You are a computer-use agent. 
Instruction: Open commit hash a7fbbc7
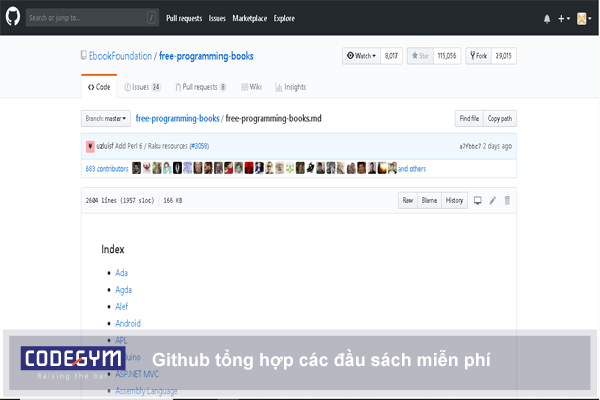(470, 146)
